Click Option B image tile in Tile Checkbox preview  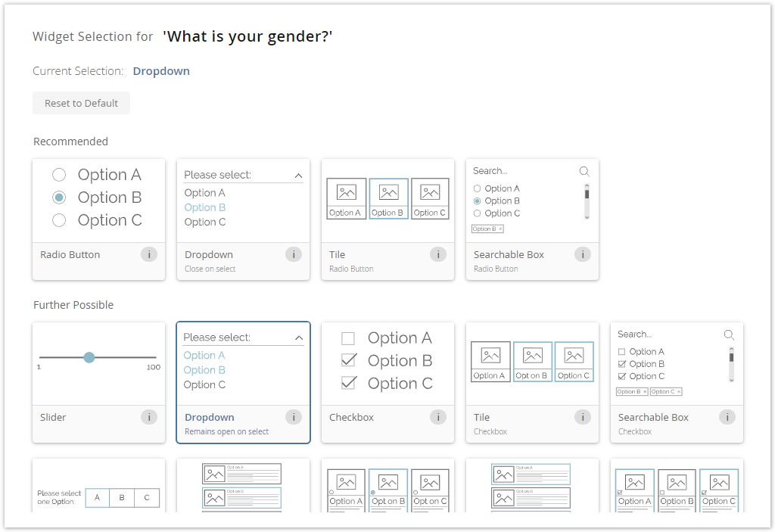(532, 362)
